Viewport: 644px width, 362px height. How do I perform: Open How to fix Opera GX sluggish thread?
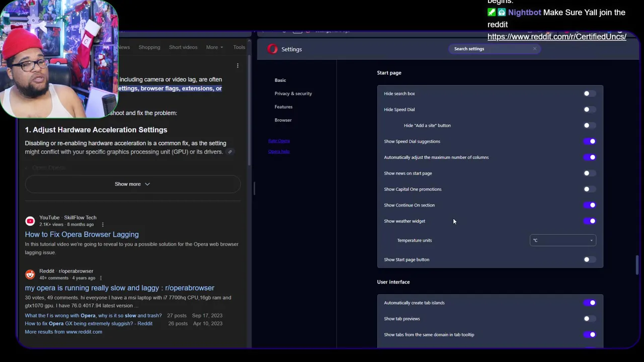89,324
